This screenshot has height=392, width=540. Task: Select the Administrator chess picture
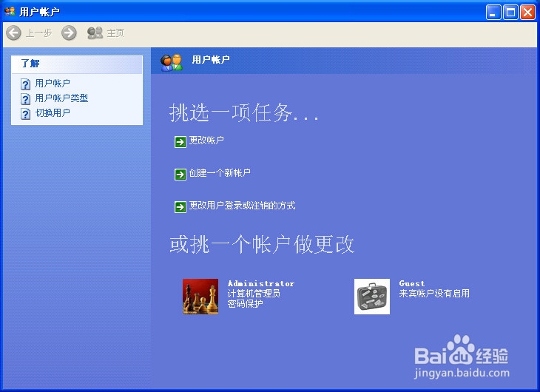(x=200, y=297)
